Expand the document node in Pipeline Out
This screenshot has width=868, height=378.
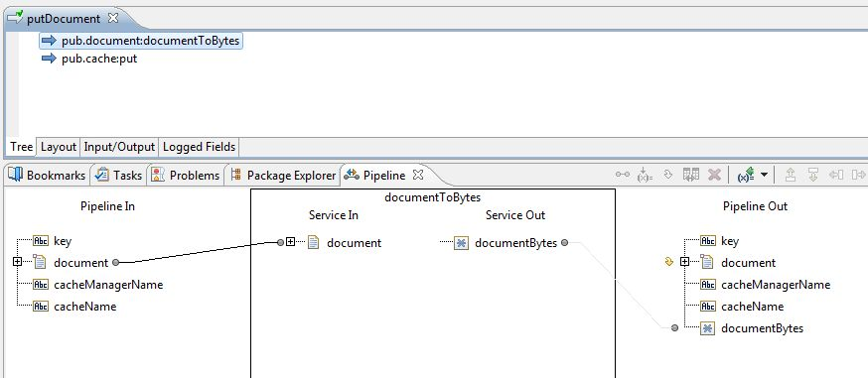click(x=685, y=262)
